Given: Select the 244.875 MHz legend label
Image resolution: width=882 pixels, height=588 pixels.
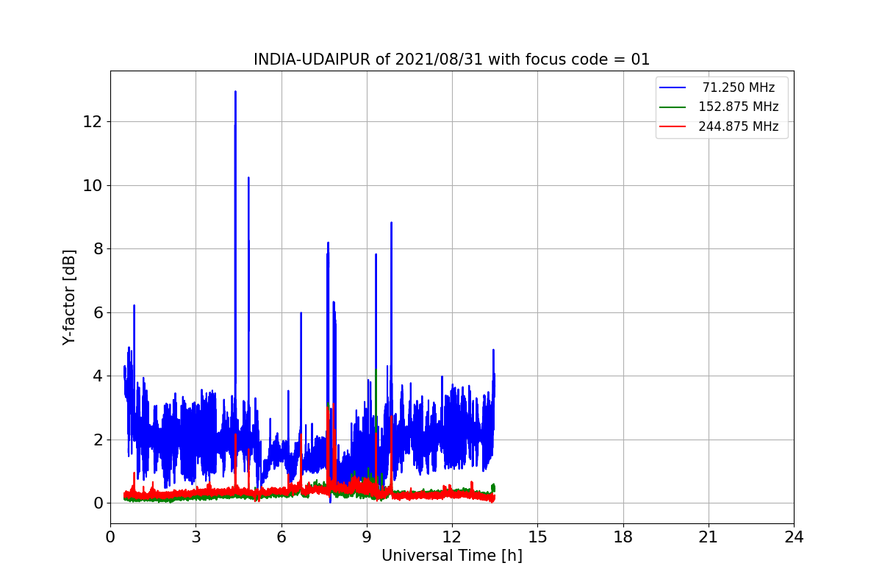Looking at the screenshot, I should [738, 126].
